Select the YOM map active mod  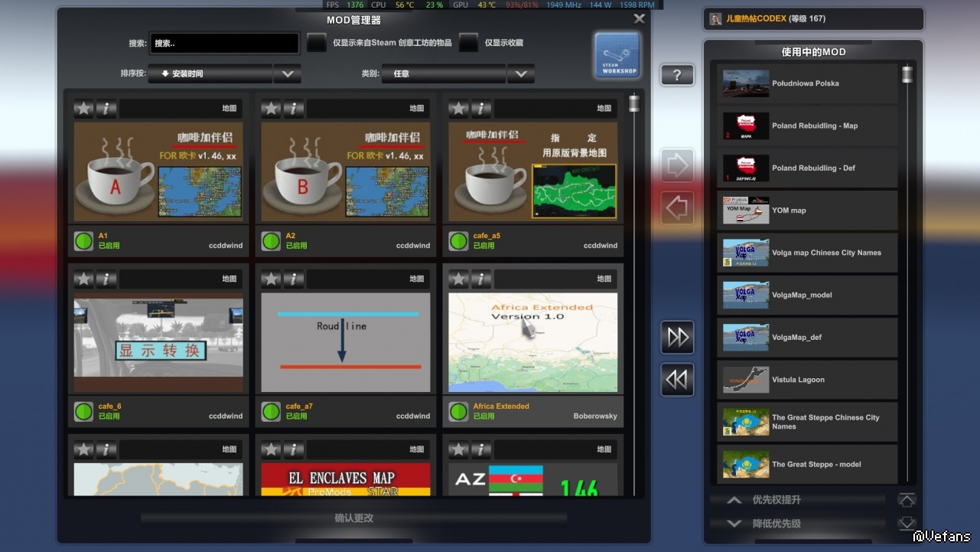pyautogui.click(x=807, y=211)
